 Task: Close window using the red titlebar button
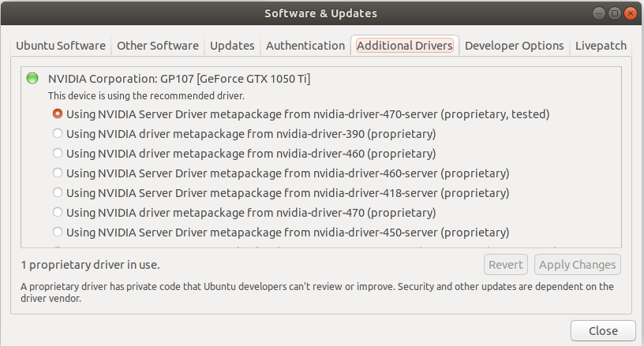[x=631, y=13]
